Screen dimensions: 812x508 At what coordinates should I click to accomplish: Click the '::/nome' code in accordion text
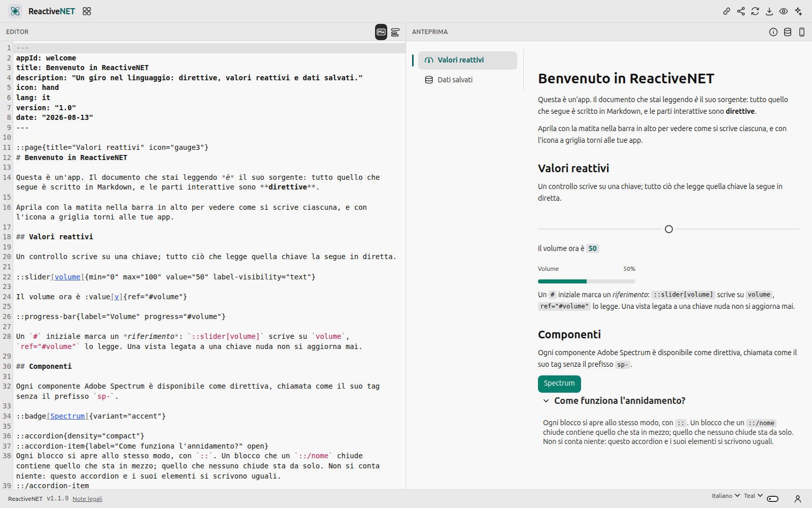click(761, 423)
